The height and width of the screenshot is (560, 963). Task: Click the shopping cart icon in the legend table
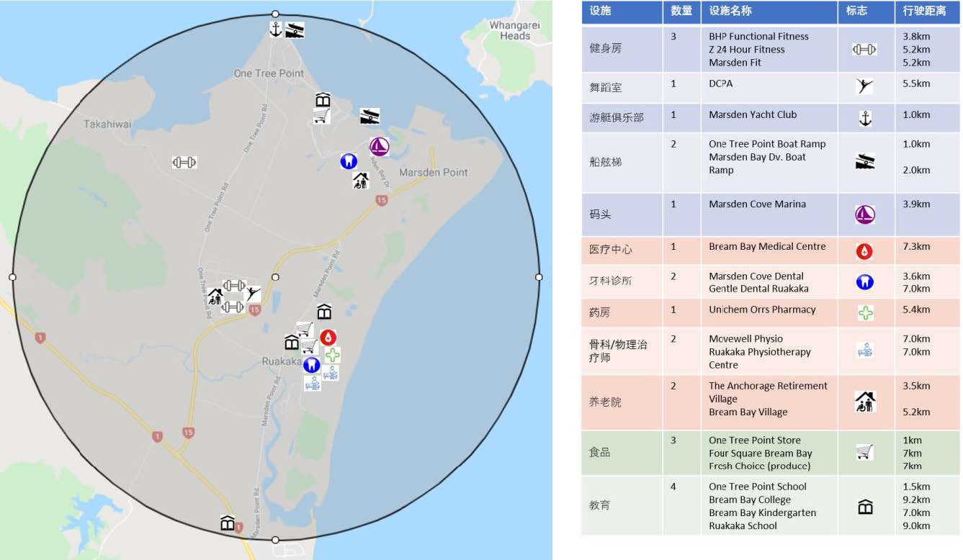(x=864, y=452)
